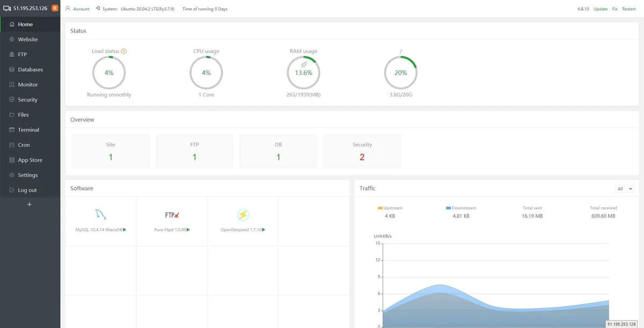Toggle the Downstream legend series
The width and height of the screenshot is (644, 328).
click(x=460, y=208)
